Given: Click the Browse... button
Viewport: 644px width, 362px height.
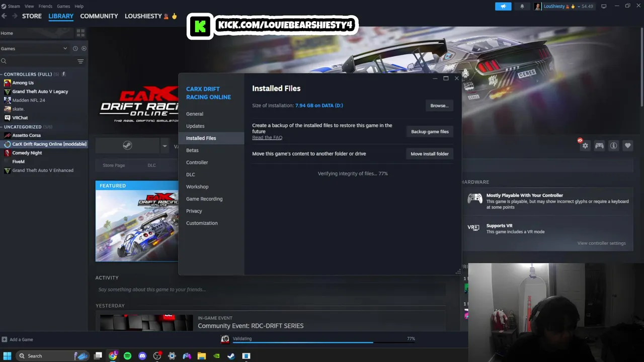Looking at the screenshot, I should 439,106.
